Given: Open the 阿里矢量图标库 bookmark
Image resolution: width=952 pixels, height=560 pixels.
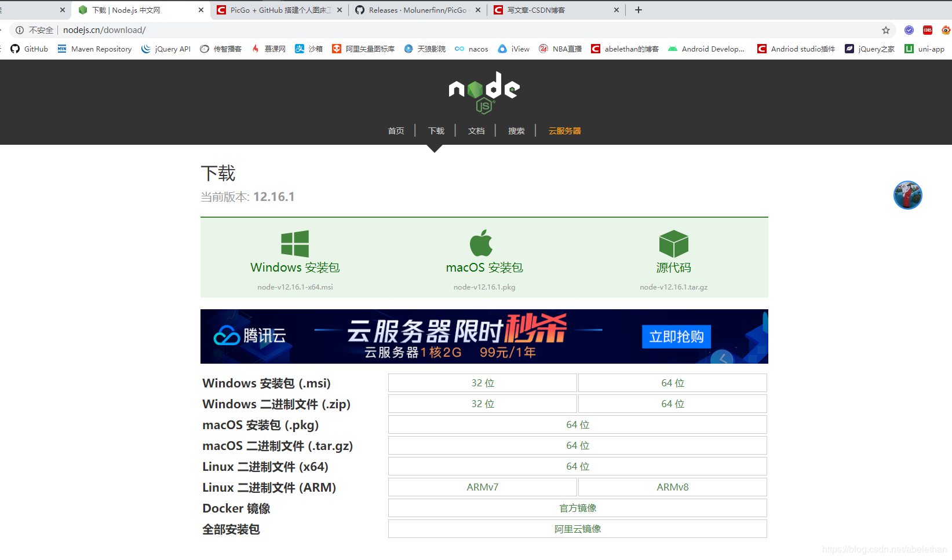Looking at the screenshot, I should tap(363, 49).
